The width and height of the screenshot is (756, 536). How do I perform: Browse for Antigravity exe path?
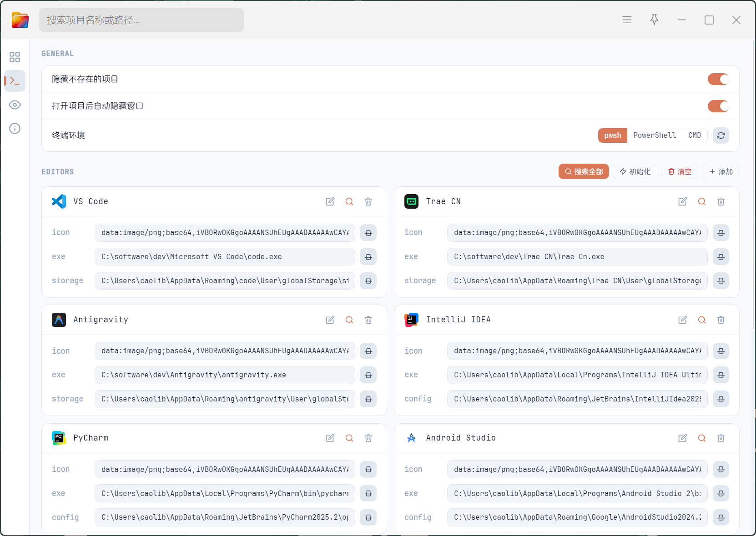(x=368, y=375)
